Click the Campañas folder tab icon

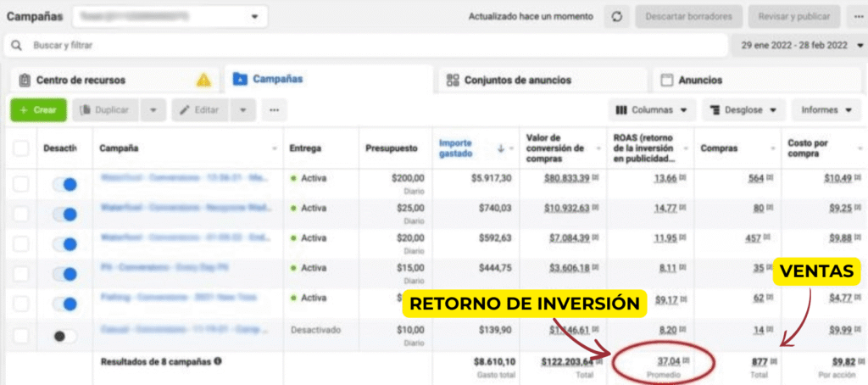[x=240, y=80]
